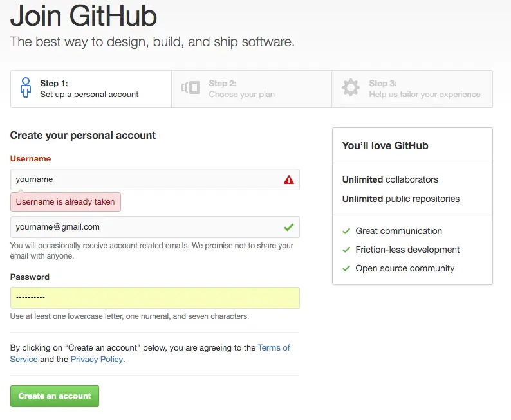Viewport: 511px width, 420px height.
Task: Click the red Username label
Action: [x=31, y=159]
